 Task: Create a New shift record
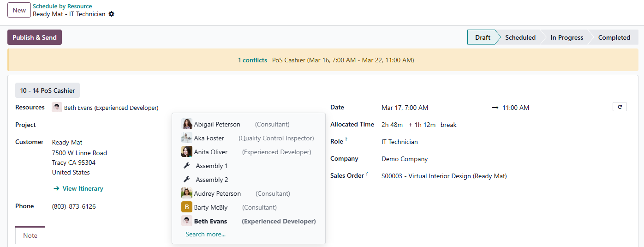point(19,10)
